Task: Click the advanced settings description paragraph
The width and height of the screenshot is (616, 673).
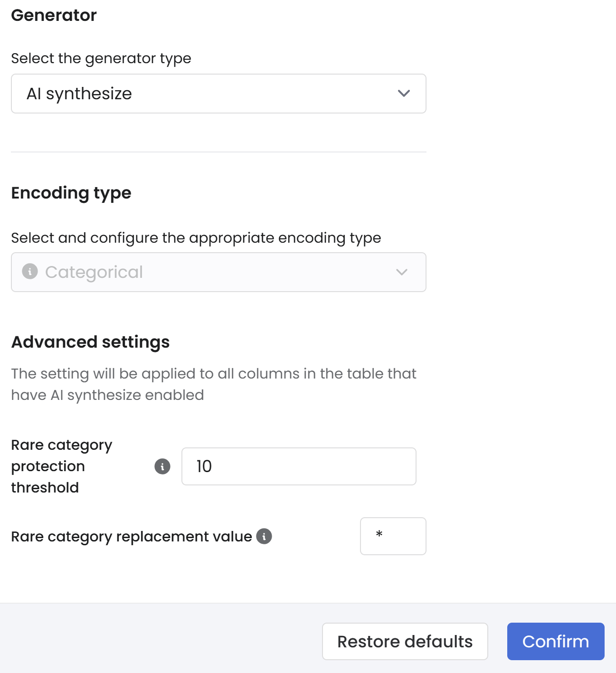Action: point(213,384)
